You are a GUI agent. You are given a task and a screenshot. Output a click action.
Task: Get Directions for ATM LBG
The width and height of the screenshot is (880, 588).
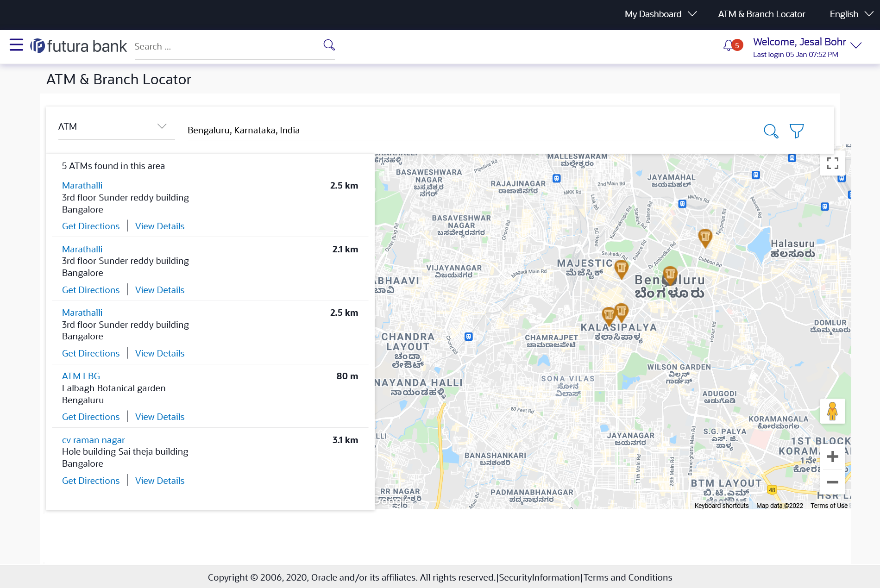tap(91, 417)
